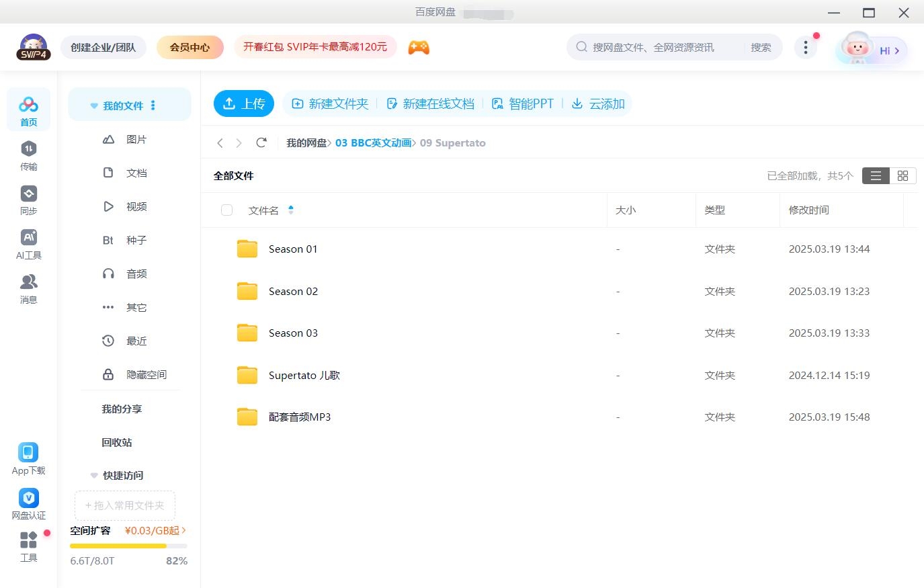The height and width of the screenshot is (588, 924).
Task: Click the 拖入常用文件夹 drop box
Action: click(x=125, y=505)
